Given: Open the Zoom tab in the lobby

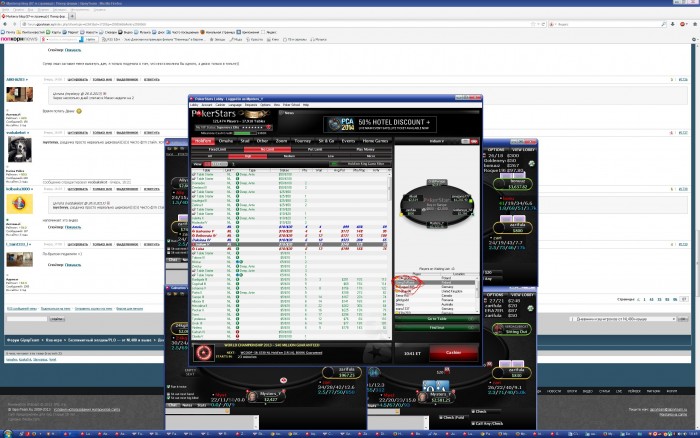Looking at the screenshot, I should (281, 141).
